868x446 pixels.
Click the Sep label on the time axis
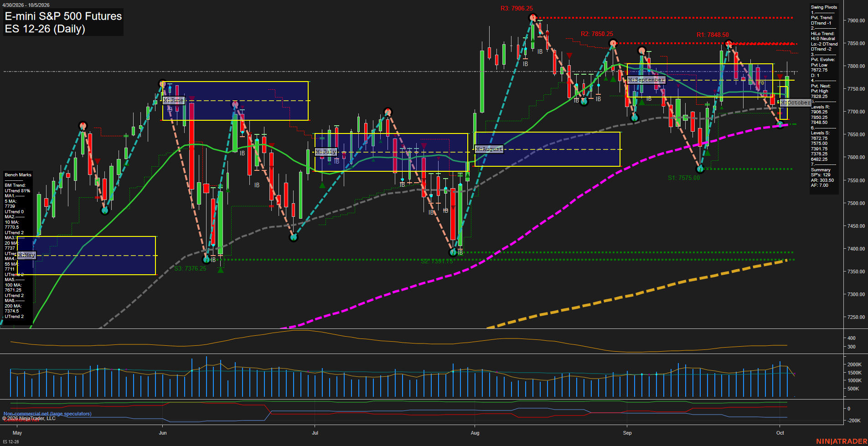point(627,433)
